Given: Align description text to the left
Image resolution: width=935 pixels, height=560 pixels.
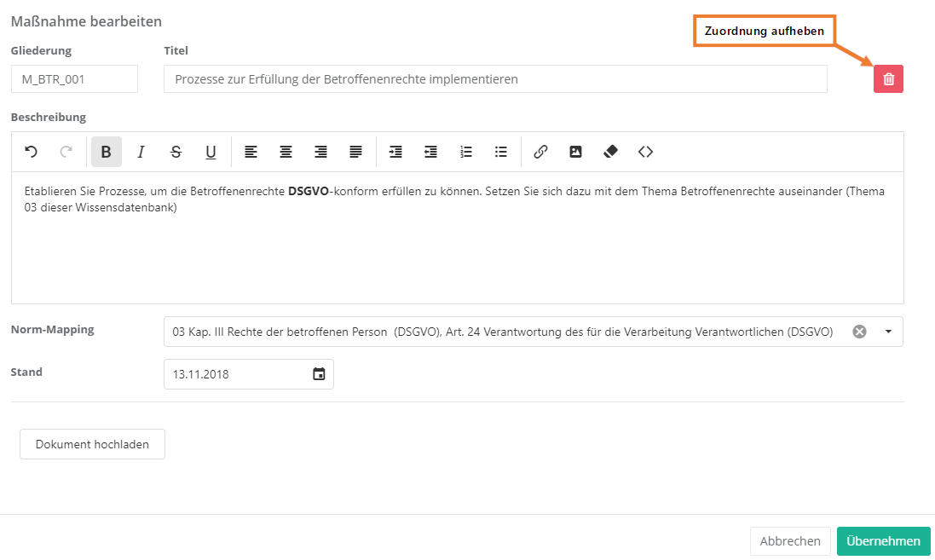Looking at the screenshot, I should pos(251,152).
